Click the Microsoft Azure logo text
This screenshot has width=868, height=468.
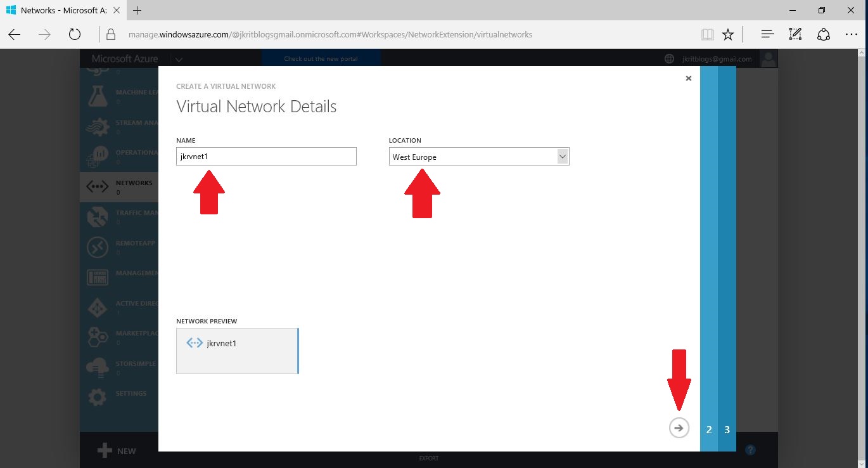pos(125,58)
